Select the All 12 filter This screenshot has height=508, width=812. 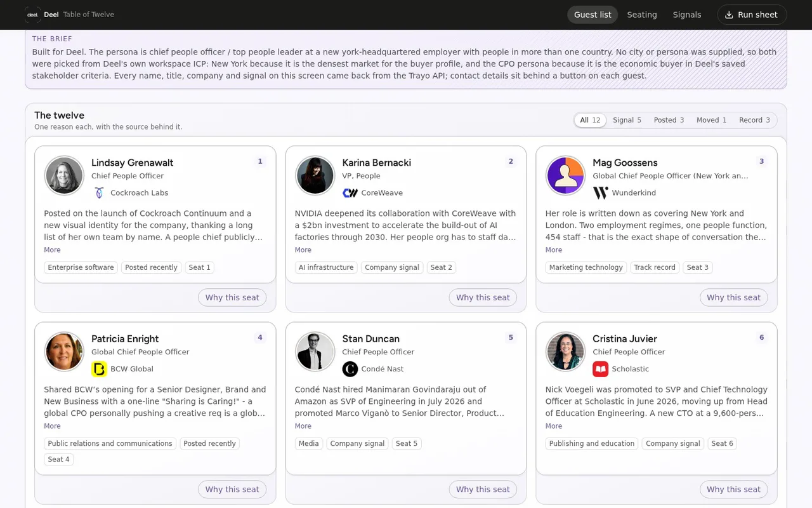click(x=590, y=120)
